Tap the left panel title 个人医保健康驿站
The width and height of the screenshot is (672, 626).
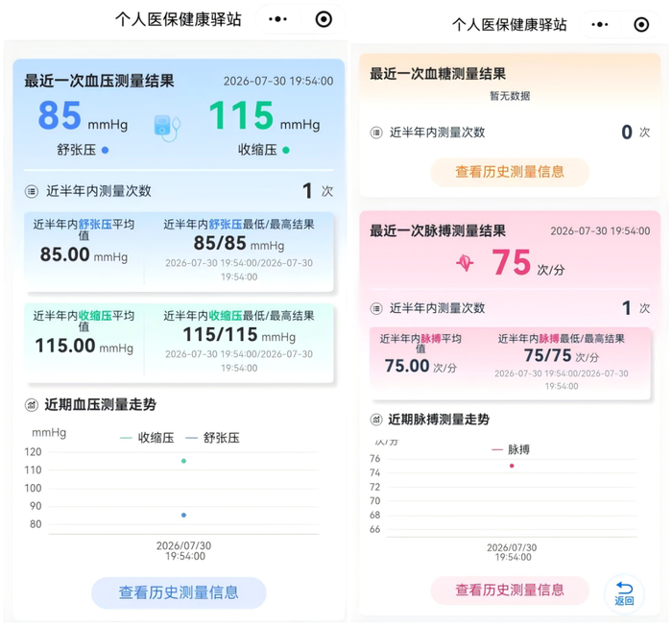click(179, 19)
